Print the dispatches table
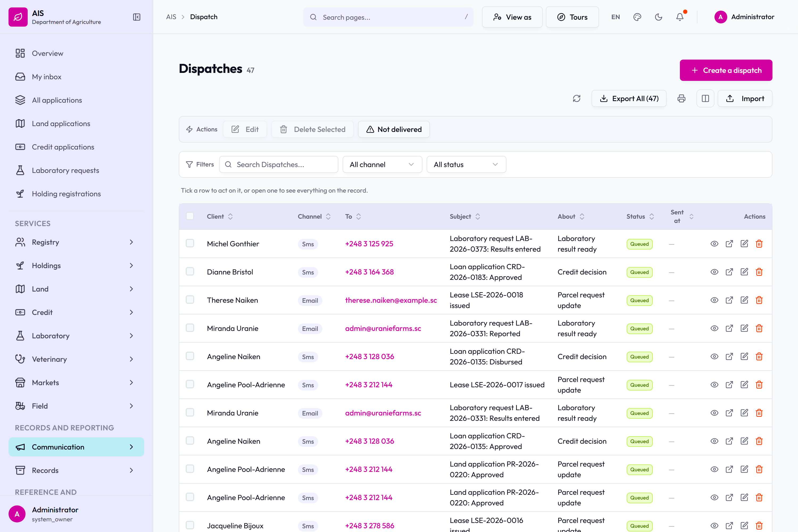This screenshot has height=532, width=798. pos(681,99)
